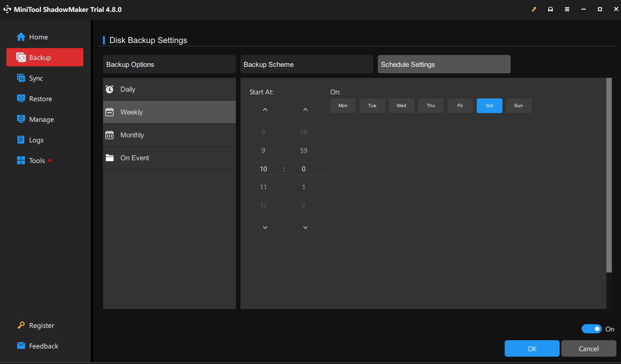Open the Sync section icon

coord(21,78)
